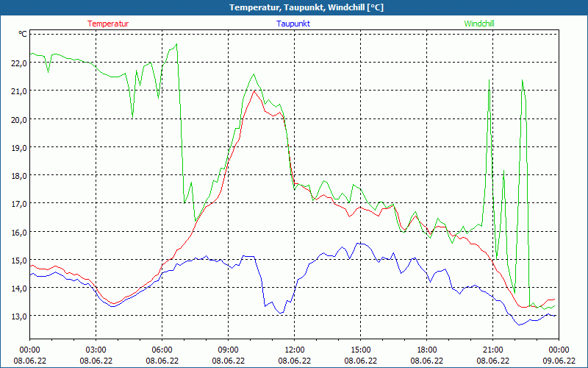Click the 16,0 y-axis value

[19, 232]
